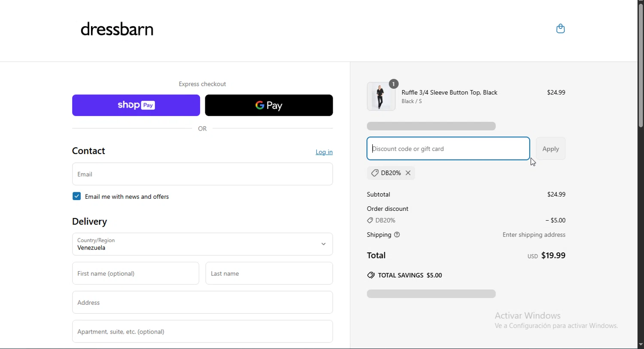
Task: Click the product quantity badge 1
Action: (394, 84)
